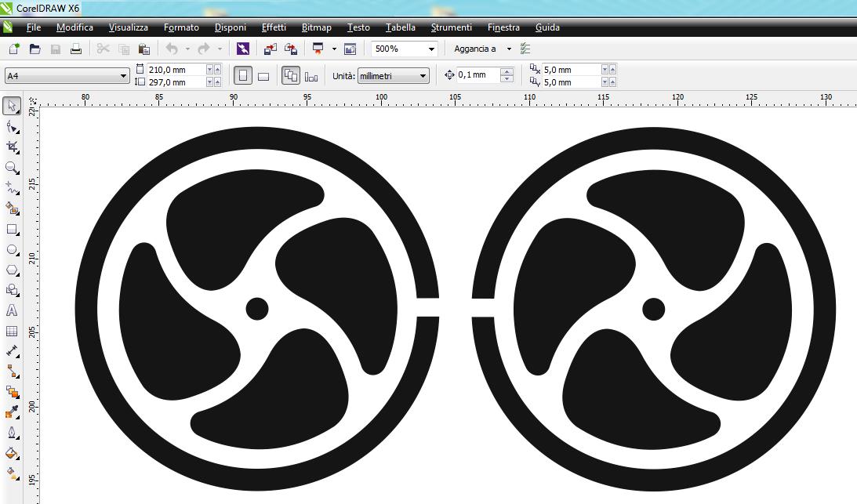Open the undo history dropdown arrow
The height and width of the screenshot is (504, 857).
pyautogui.click(x=187, y=49)
